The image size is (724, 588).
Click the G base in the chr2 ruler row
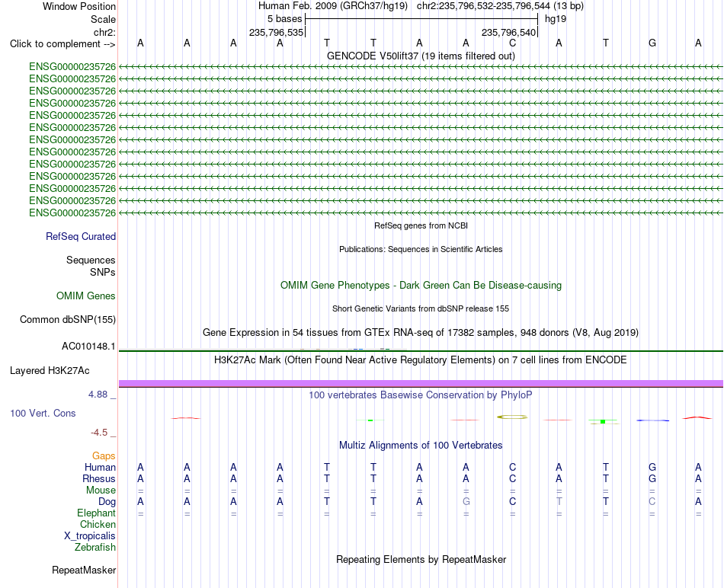click(652, 43)
